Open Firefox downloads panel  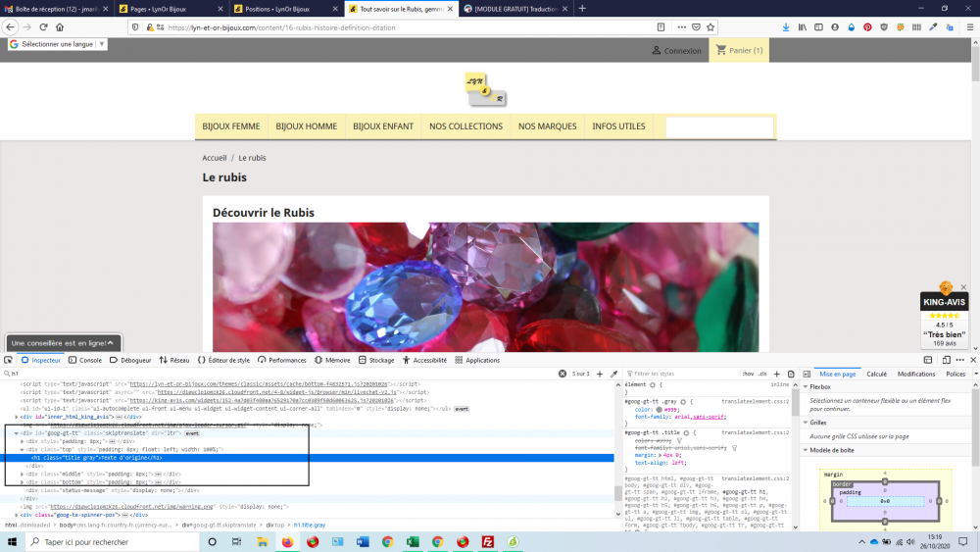coord(786,26)
